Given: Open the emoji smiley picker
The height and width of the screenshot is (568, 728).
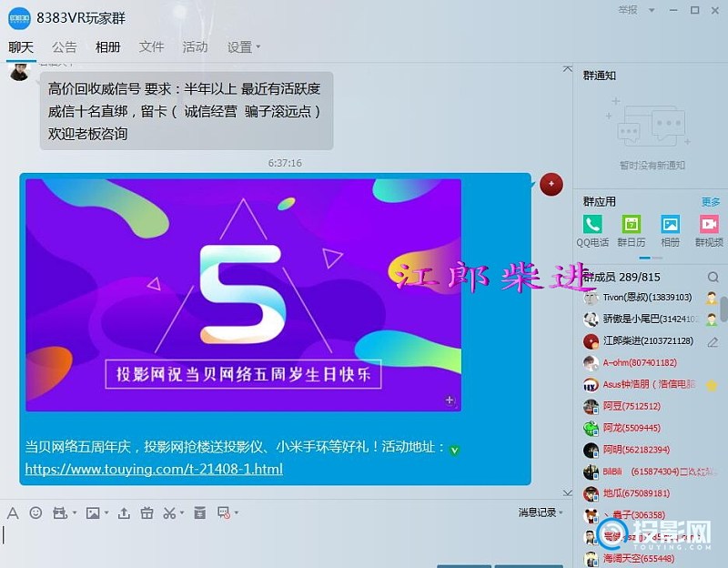Looking at the screenshot, I should tap(35, 512).
